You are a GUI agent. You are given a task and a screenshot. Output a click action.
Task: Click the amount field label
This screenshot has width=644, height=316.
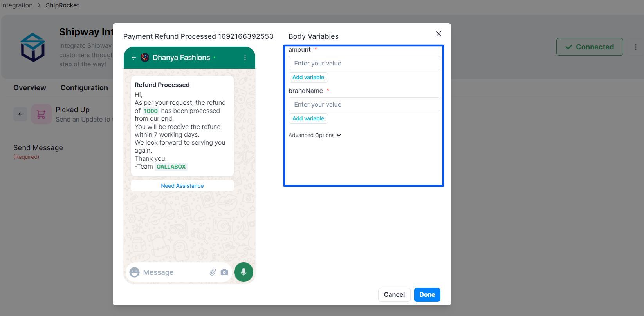(299, 50)
